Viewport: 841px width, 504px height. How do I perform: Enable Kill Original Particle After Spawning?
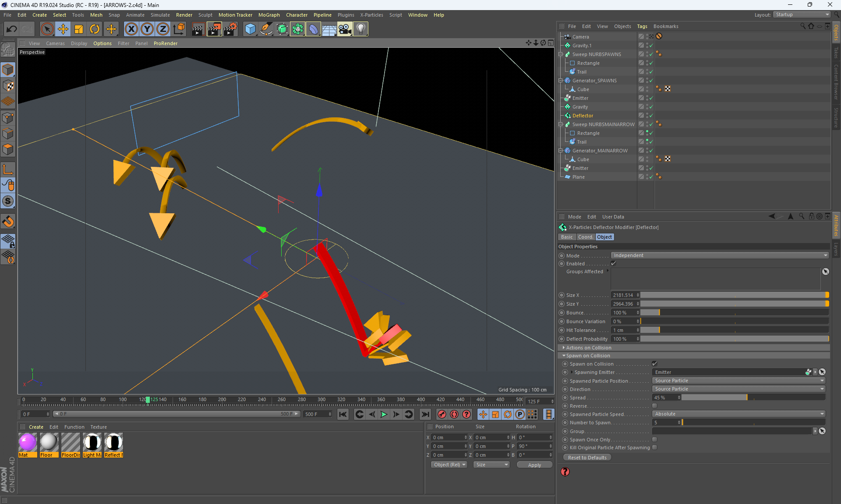(654, 448)
